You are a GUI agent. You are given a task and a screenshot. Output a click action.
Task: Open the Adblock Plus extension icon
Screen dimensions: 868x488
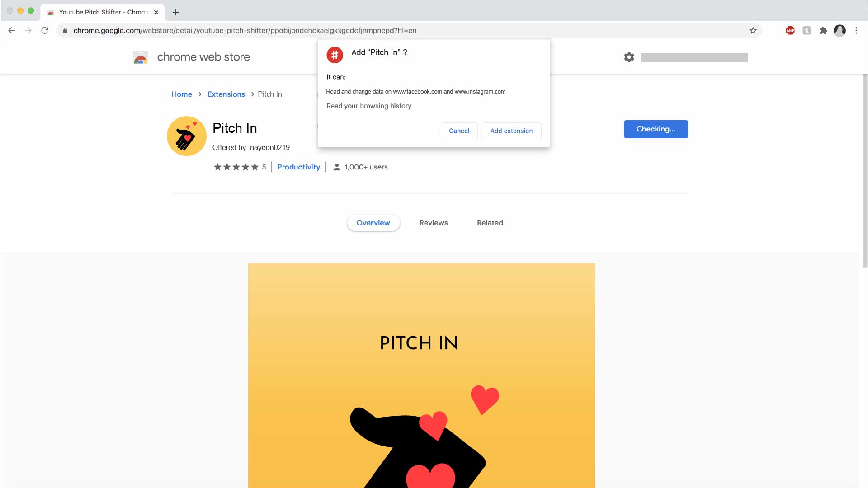790,30
